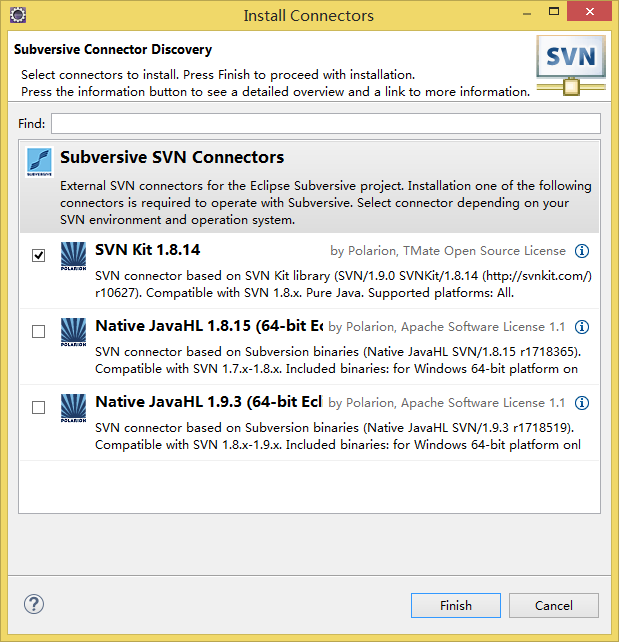Select the SVN Kit 1.8.14 title
Screen dimensions: 619x642
(x=147, y=250)
